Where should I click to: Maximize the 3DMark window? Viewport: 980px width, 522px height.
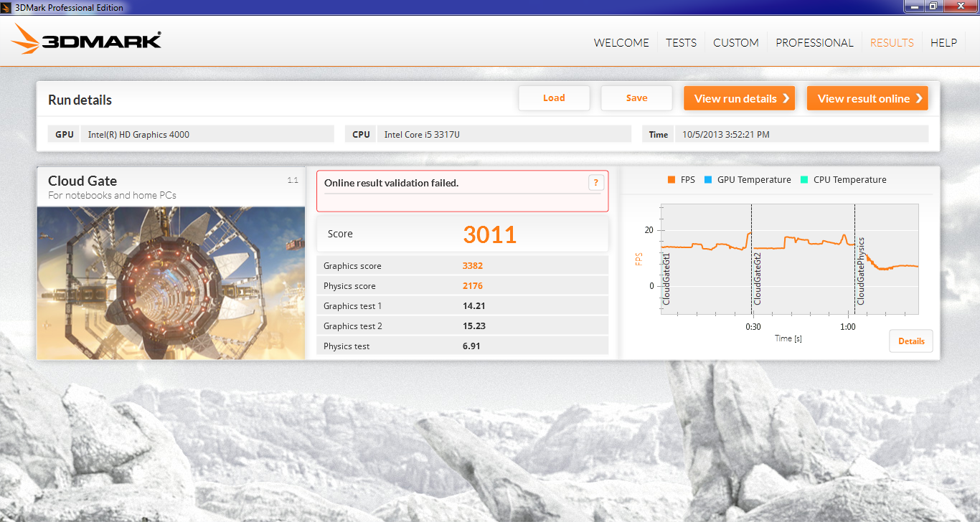click(933, 6)
